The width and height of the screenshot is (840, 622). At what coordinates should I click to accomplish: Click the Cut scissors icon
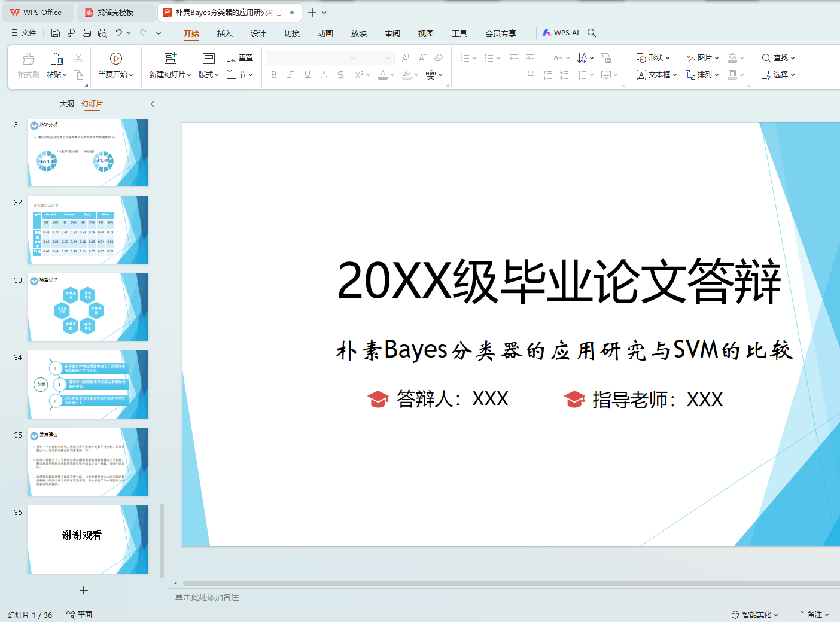(78, 58)
